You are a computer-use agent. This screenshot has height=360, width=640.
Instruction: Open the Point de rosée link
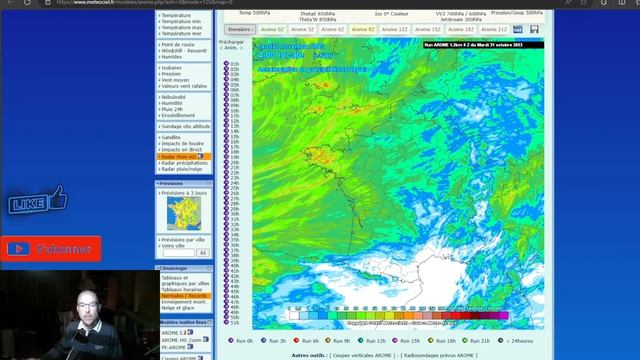click(178, 44)
